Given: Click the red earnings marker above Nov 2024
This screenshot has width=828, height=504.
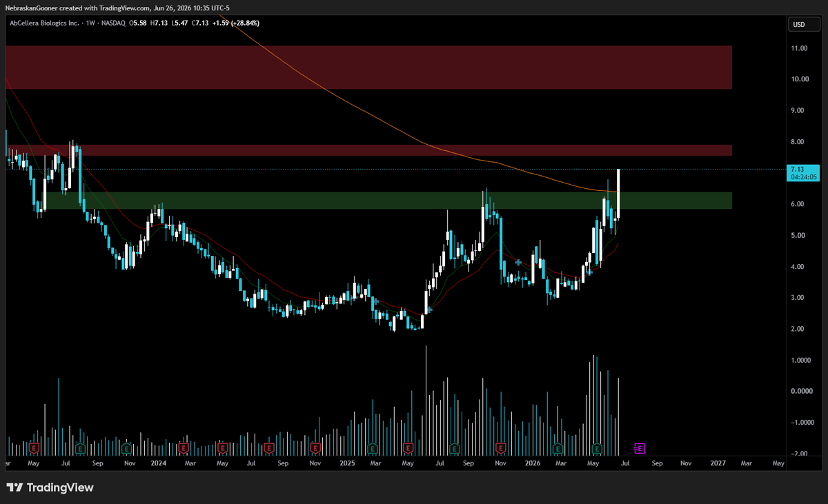Looking at the screenshot, I should pyautogui.click(x=315, y=448).
